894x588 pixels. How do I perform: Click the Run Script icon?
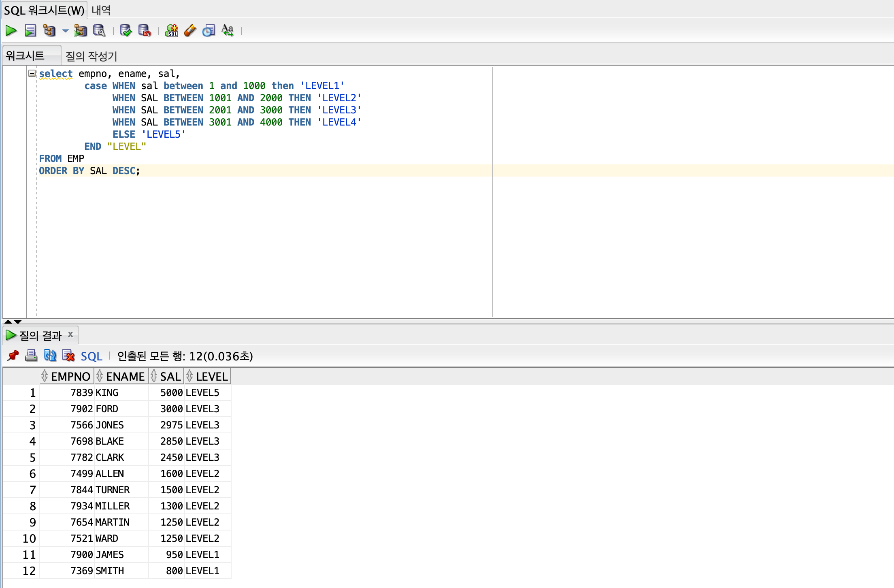(30, 31)
